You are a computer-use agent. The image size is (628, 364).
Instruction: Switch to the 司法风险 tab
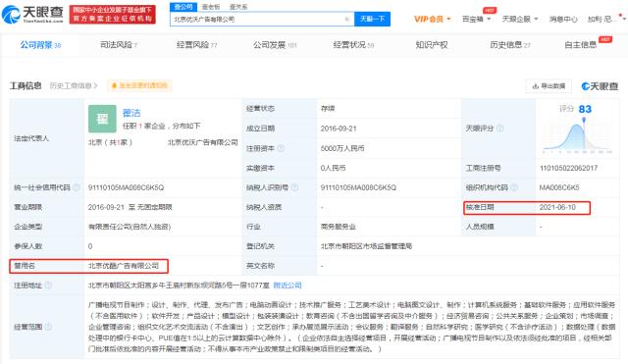[119, 45]
